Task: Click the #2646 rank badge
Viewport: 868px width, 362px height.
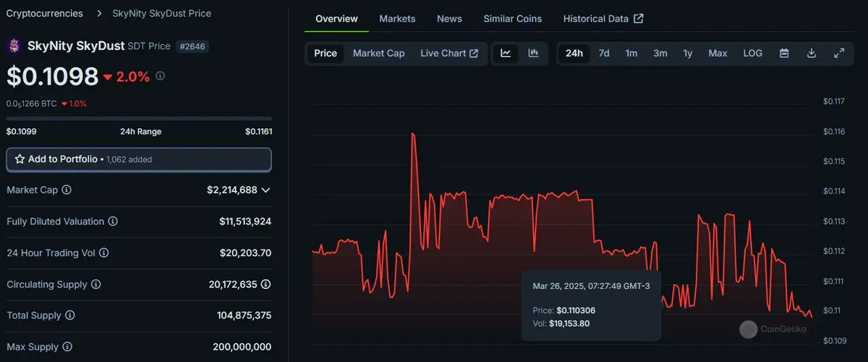Action: tap(192, 46)
